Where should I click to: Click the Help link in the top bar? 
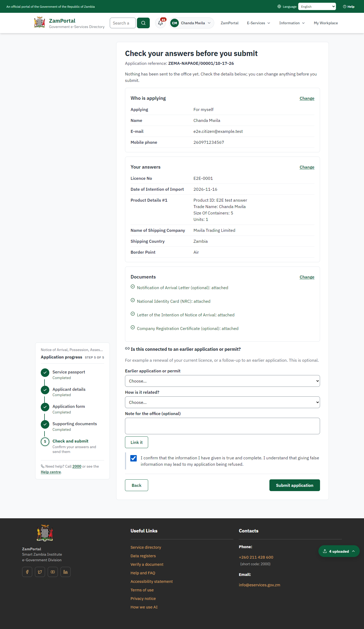[349, 6]
